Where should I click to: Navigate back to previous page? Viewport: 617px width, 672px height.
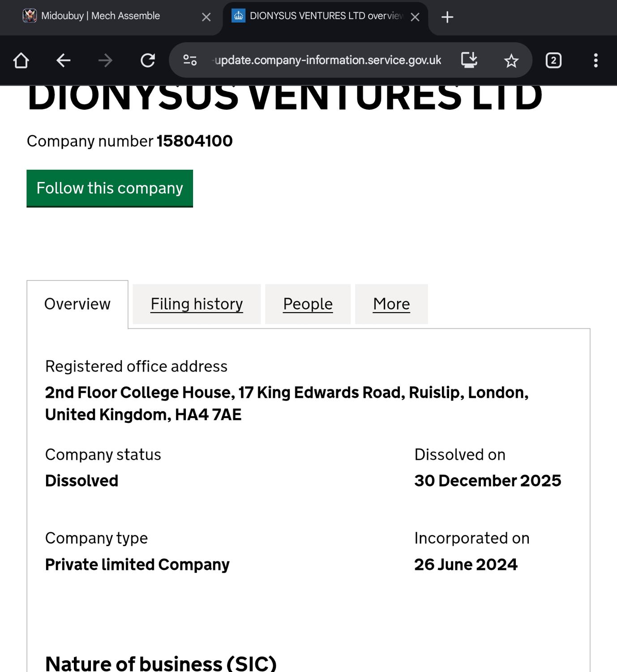point(63,60)
